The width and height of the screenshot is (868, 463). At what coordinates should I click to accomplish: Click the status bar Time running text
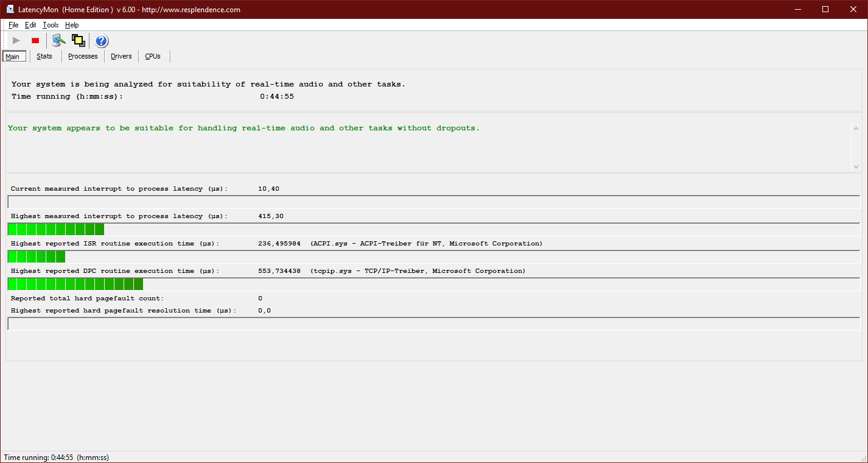click(x=56, y=458)
